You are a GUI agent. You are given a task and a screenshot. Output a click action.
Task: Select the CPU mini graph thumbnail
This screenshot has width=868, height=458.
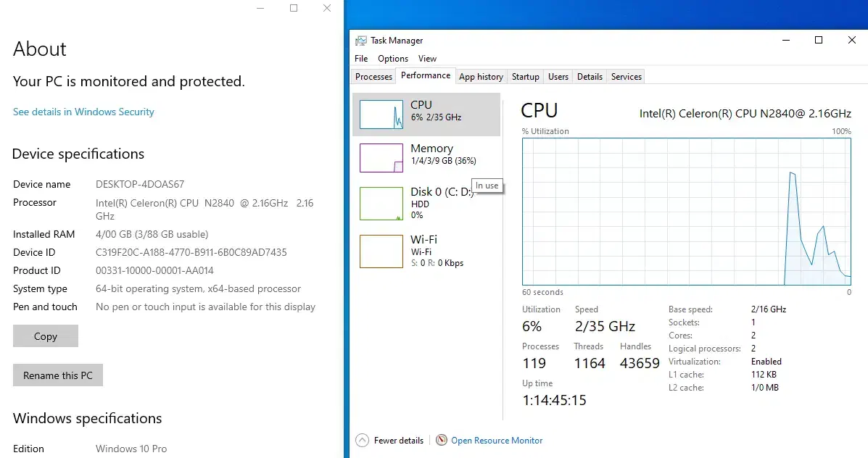(x=381, y=115)
